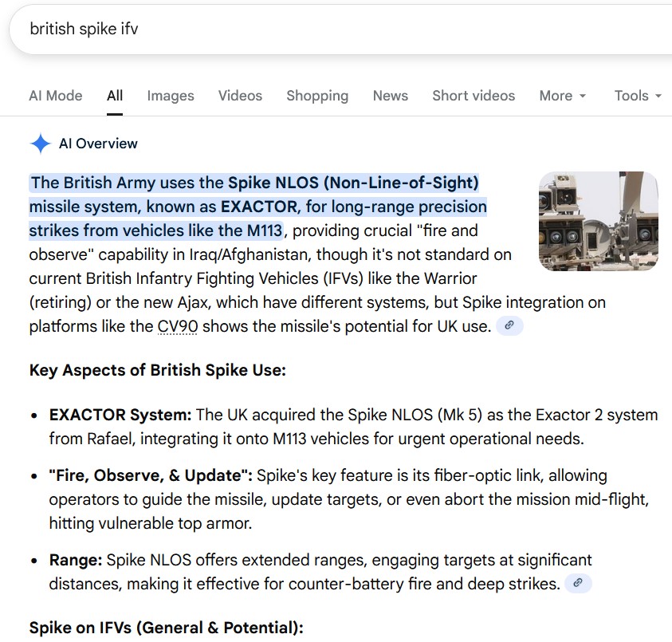The height and width of the screenshot is (642, 672).
Task: Go to the Videos tab
Action: [x=240, y=96]
